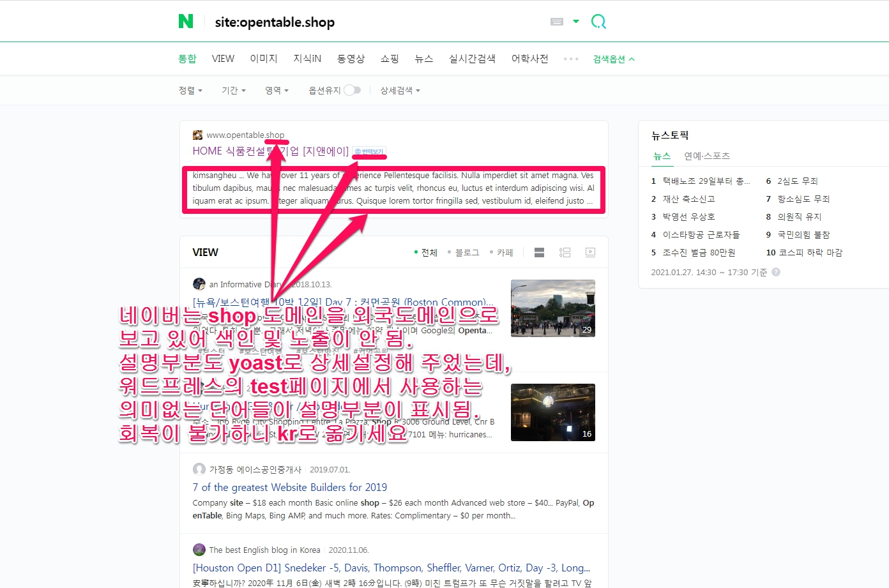Open news topic 박영선 우상호
889x588 pixels.
[688, 217]
